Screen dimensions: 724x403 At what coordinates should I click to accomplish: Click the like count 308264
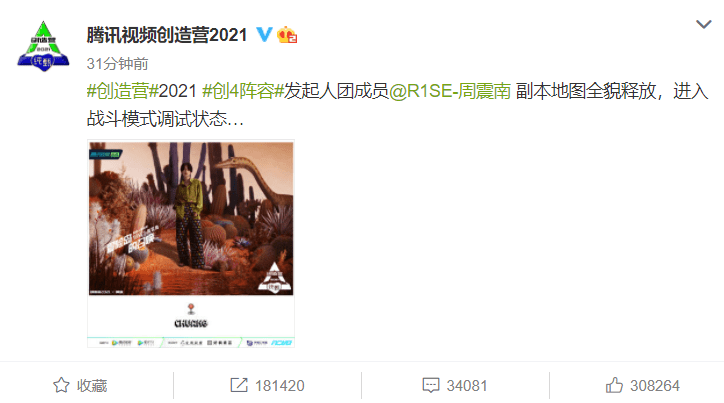[x=655, y=385]
